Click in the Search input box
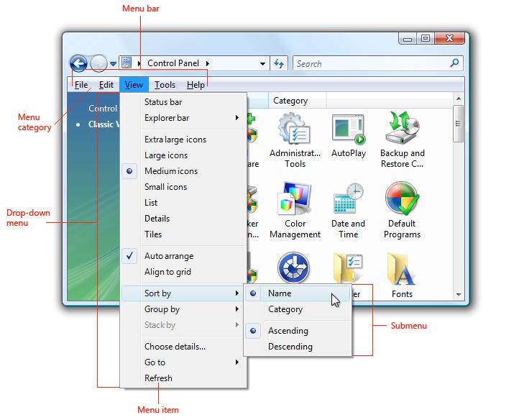Screen dimensions: 519x420 tap(370, 63)
